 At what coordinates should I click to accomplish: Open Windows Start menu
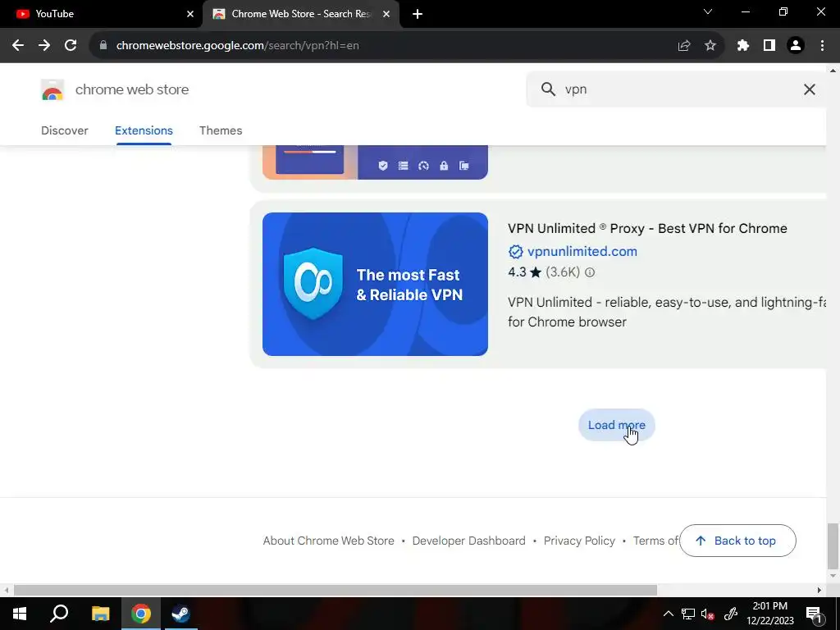pyautogui.click(x=20, y=614)
